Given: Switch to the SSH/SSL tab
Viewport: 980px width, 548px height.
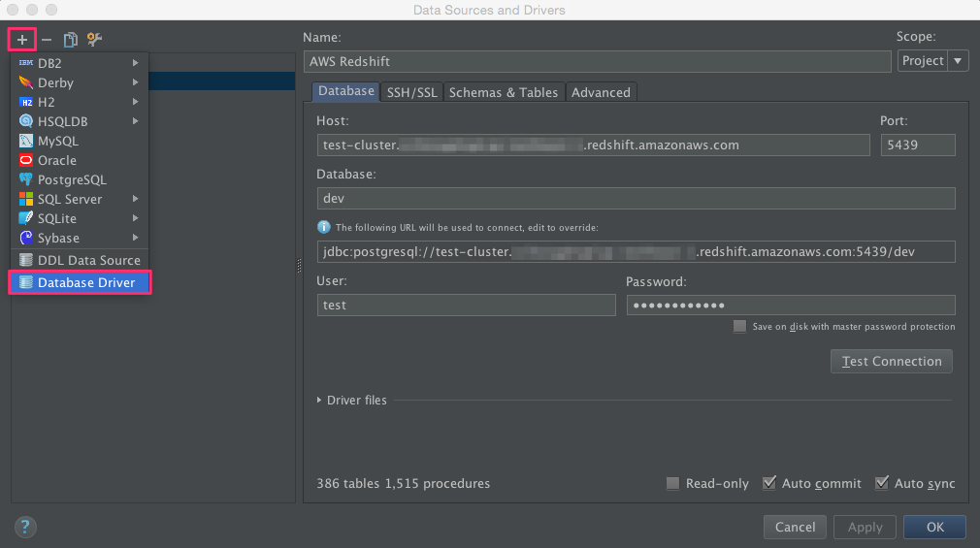Looking at the screenshot, I should tap(411, 92).
